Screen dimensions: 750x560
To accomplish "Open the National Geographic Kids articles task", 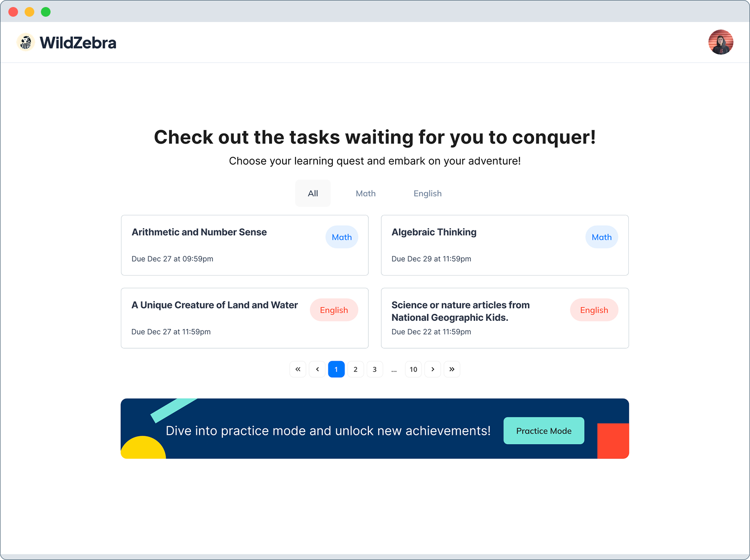I will [460, 311].
